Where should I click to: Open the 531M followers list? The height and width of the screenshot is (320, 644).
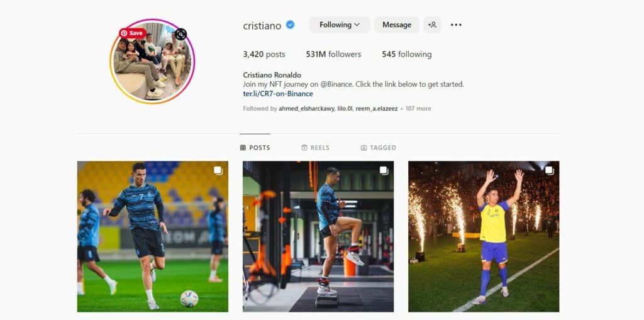(x=333, y=54)
